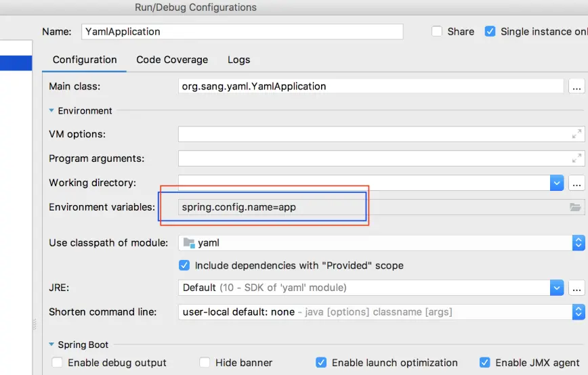Open the JRE dropdown list
Image resolution: width=588 pixels, height=375 pixels.
tap(557, 288)
